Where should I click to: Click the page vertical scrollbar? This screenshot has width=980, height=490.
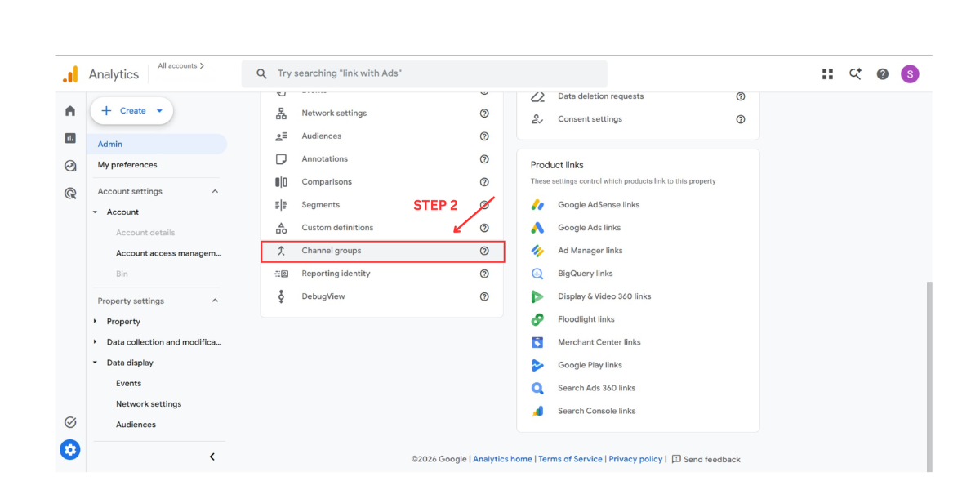pyautogui.click(x=929, y=376)
